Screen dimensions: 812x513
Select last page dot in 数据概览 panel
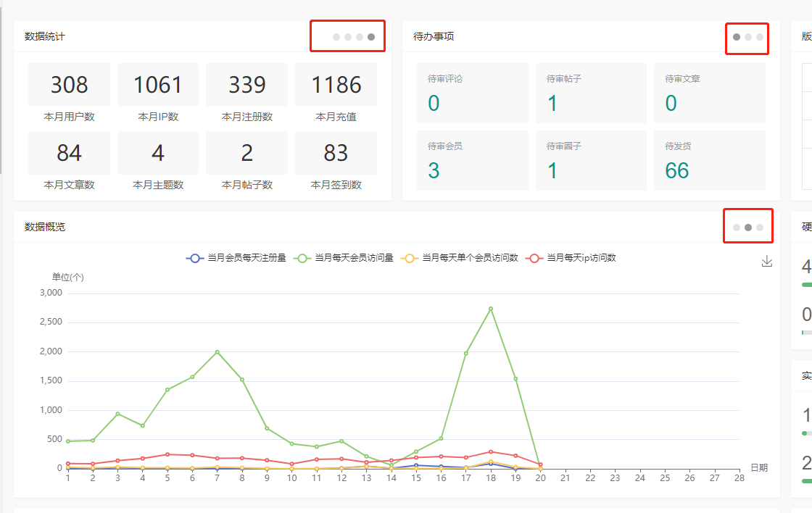[x=760, y=228]
